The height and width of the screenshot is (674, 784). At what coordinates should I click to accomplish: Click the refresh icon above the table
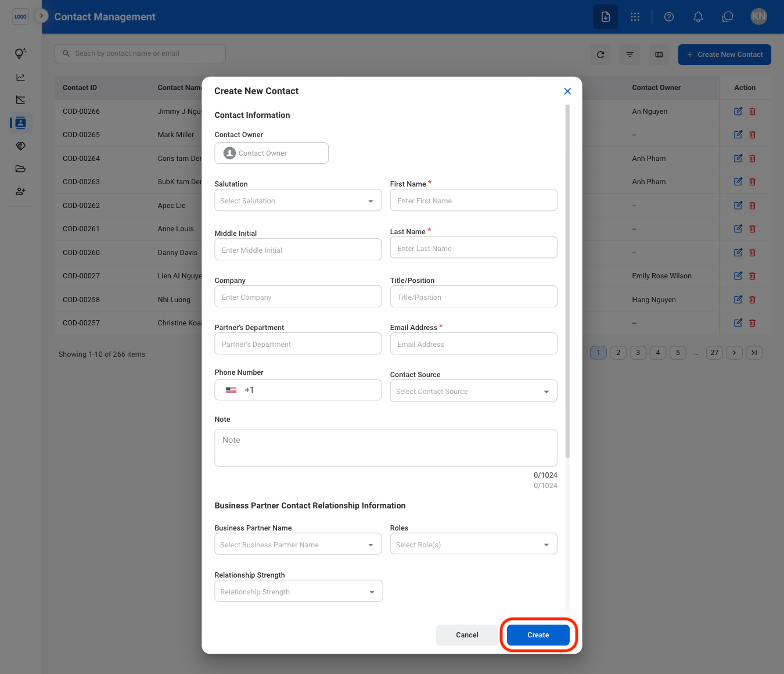click(600, 55)
